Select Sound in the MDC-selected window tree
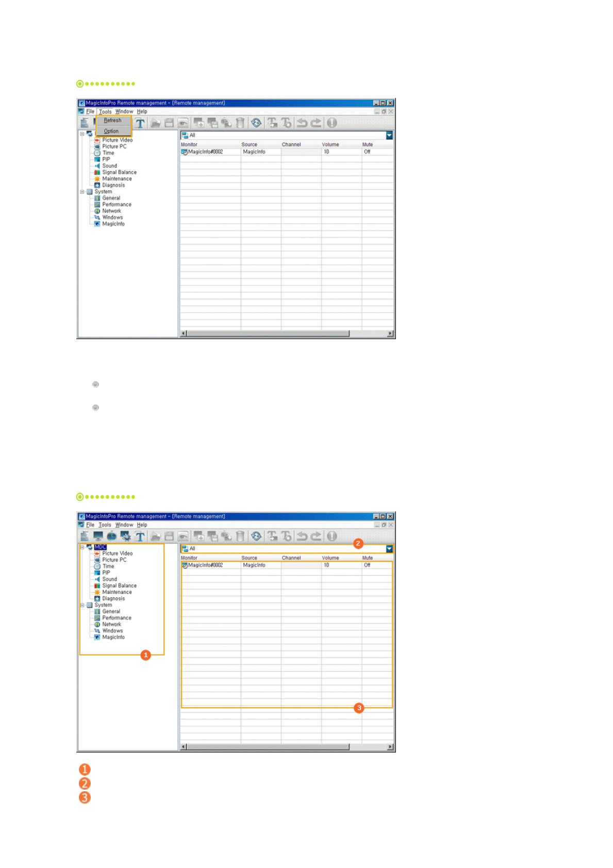The image size is (613, 868). click(109, 579)
